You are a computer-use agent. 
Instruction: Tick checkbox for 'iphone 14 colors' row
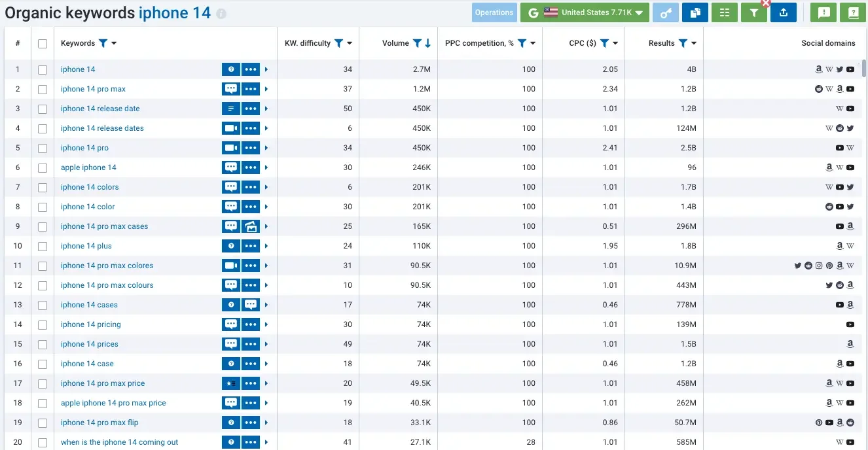point(43,188)
